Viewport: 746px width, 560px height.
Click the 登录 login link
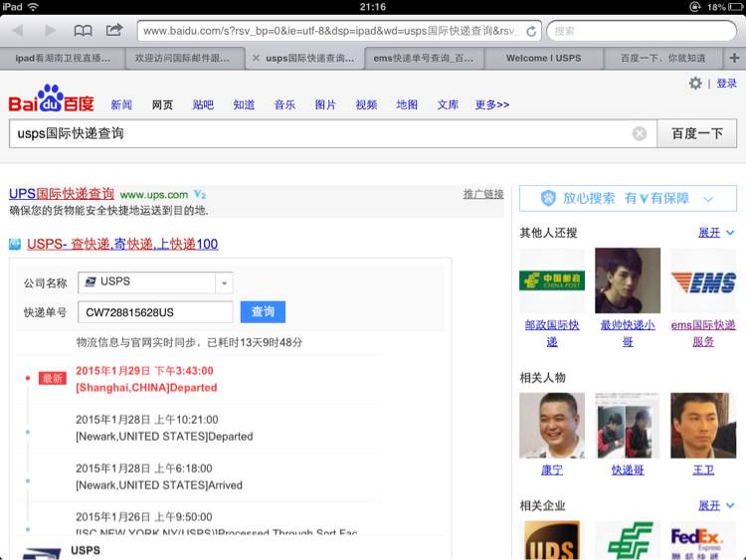pyautogui.click(x=726, y=84)
